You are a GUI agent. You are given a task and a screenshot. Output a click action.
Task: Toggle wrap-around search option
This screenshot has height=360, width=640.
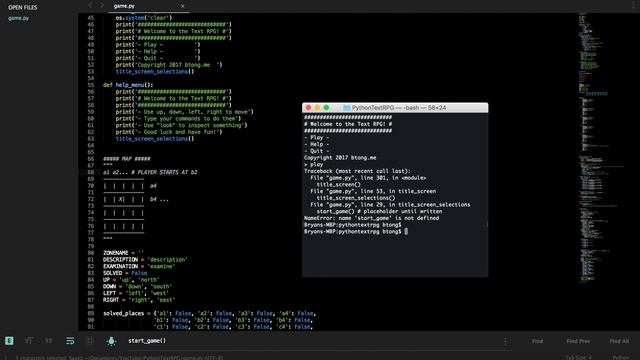click(x=70, y=341)
